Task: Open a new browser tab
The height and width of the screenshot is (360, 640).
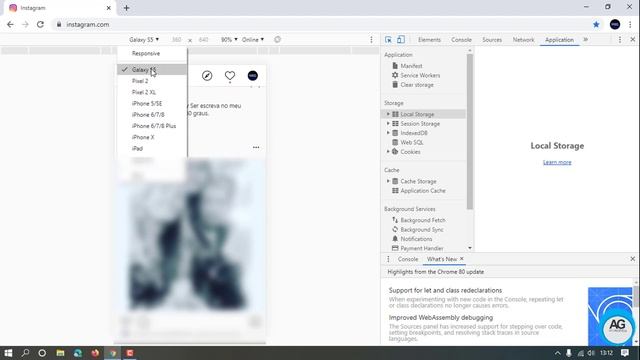Action: (x=127, y=8)
